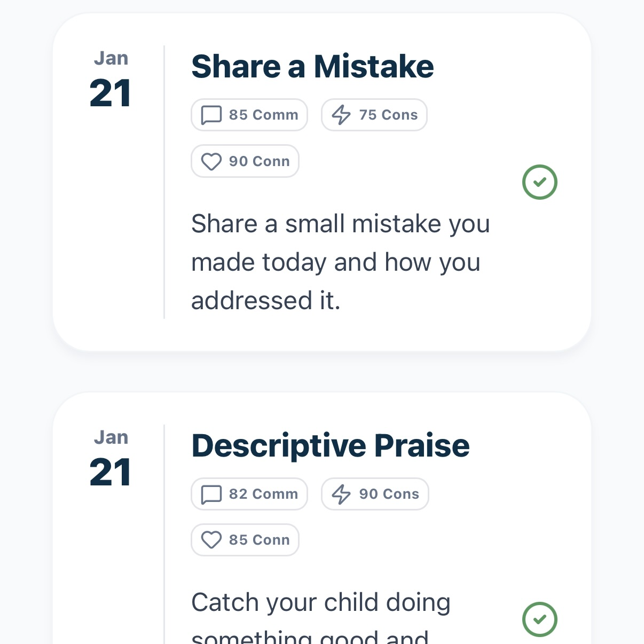Click the lightning bolt icon beside 75 Cons
This screenshot has width=644, height=644.
(341, 115)
